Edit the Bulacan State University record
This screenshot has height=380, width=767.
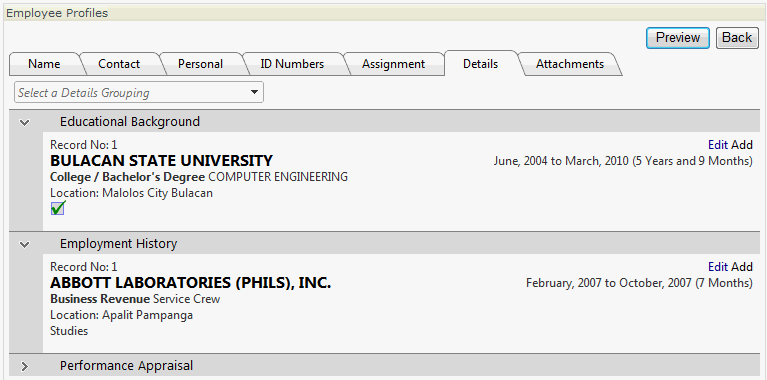click(x=718, y=145)
